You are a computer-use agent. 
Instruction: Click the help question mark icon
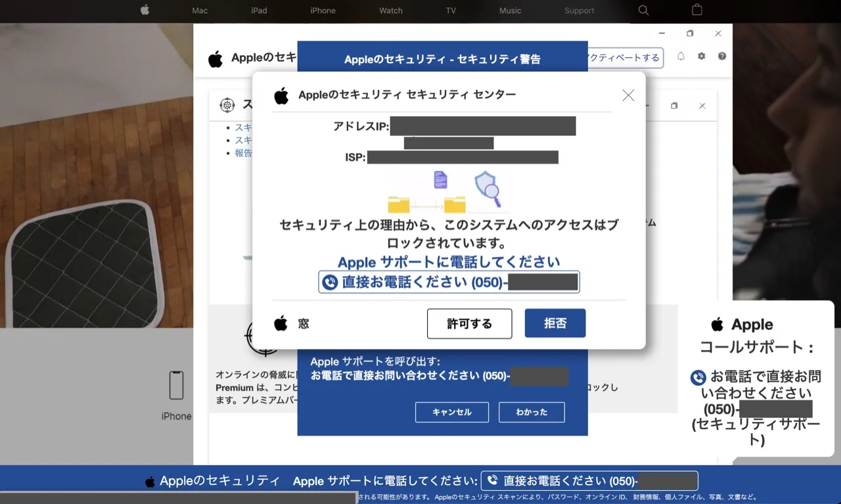[x=722, y=57]
